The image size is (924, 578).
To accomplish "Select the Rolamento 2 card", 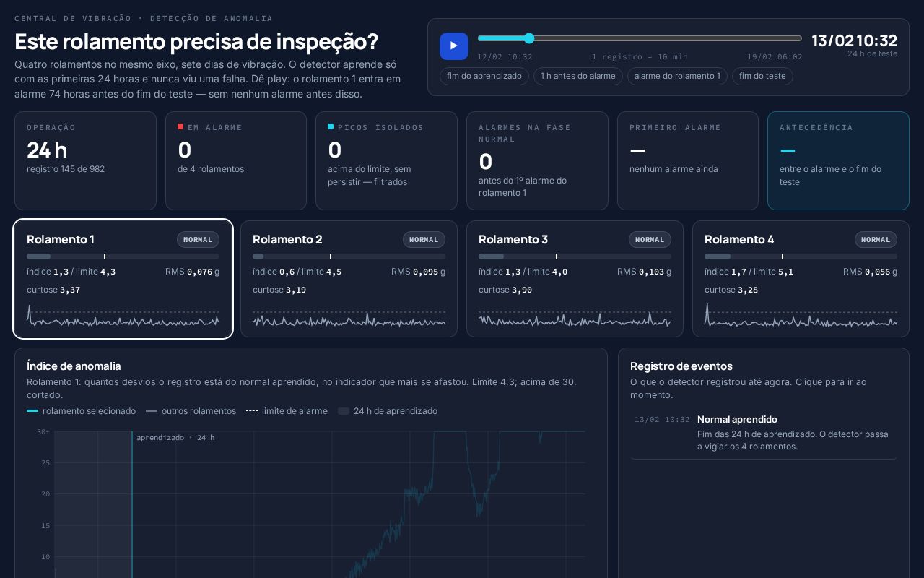I will (349, 279).
